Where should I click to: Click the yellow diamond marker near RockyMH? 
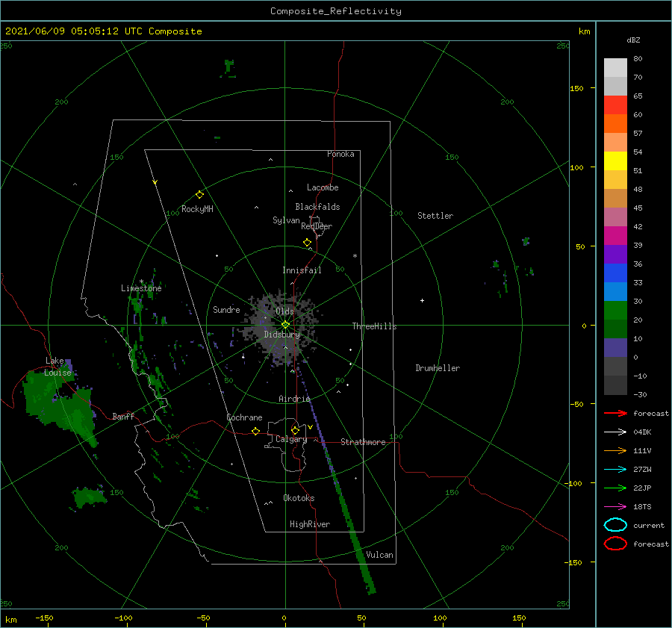[x=199, y=195]
